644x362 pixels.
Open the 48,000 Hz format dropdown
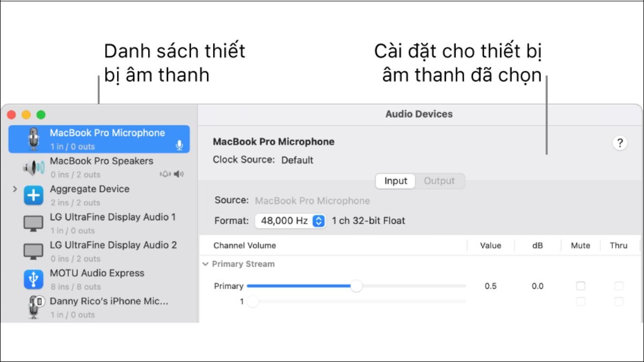click(290, 220)
